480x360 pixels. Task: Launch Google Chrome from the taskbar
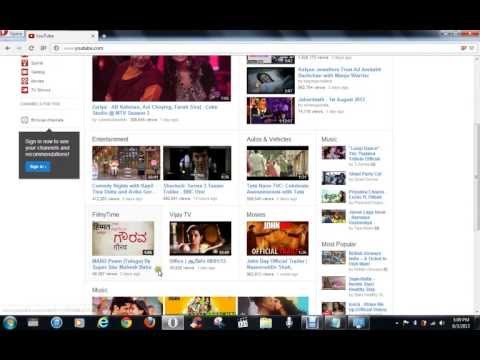[126, 323]
